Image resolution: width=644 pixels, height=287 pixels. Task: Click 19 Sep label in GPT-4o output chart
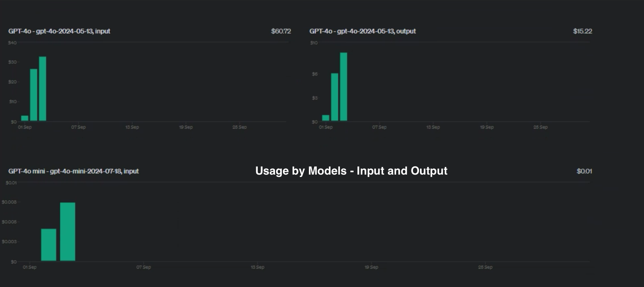point(487,127)
